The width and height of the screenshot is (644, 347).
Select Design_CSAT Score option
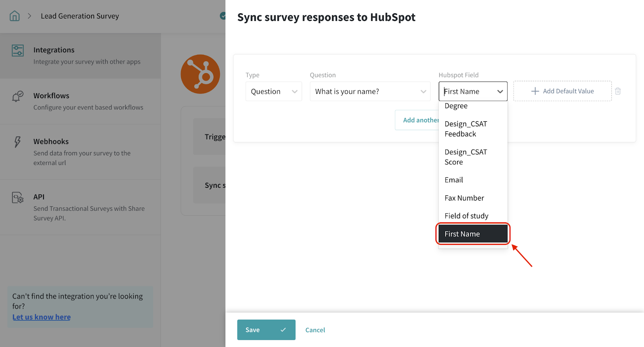coord(466,157)
